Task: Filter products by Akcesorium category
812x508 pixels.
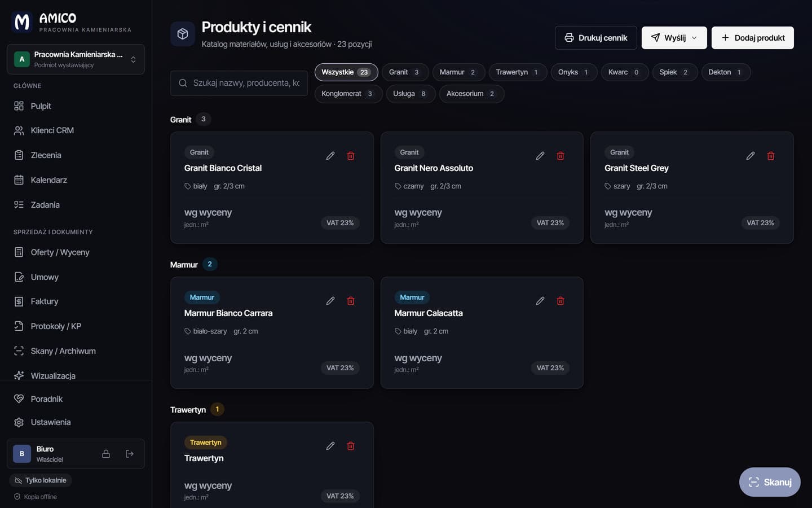Action: (471, 94)
